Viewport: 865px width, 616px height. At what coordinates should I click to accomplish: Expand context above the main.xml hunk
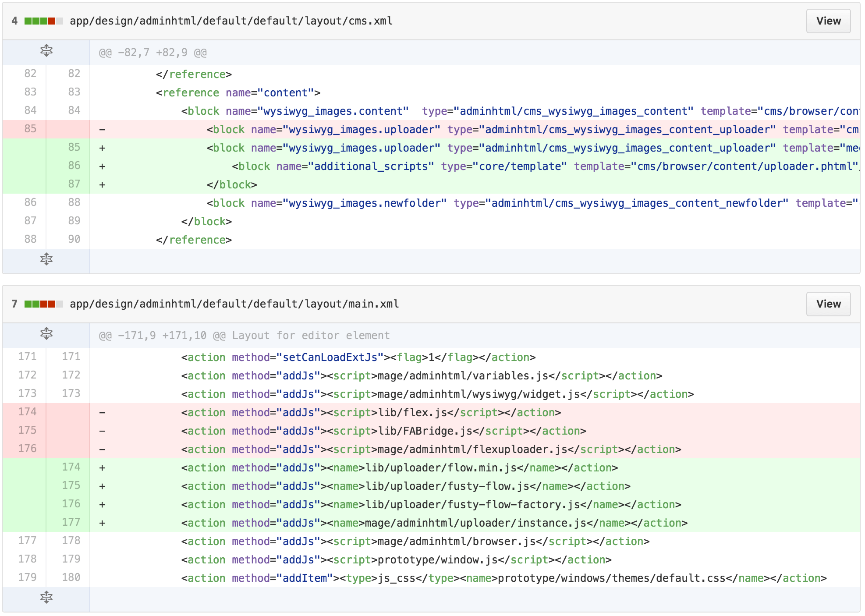click(x=46, y=334)
